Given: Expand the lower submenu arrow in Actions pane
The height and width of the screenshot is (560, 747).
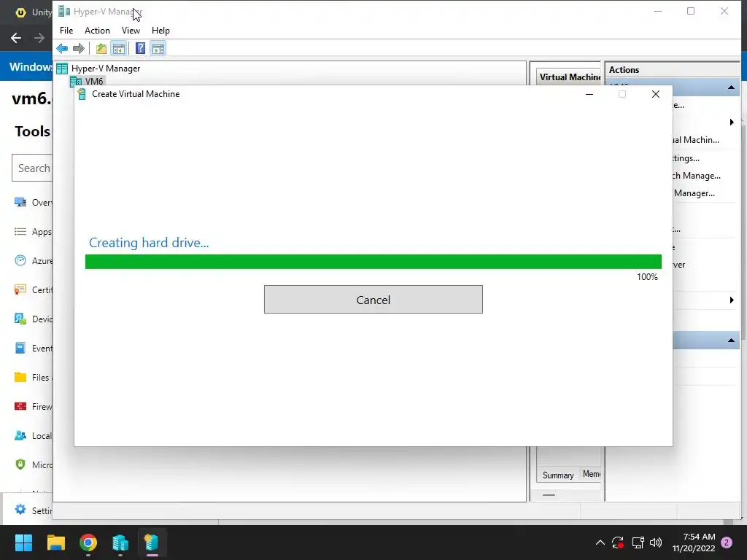Looking at the screenshot, I should coord(732,300).
